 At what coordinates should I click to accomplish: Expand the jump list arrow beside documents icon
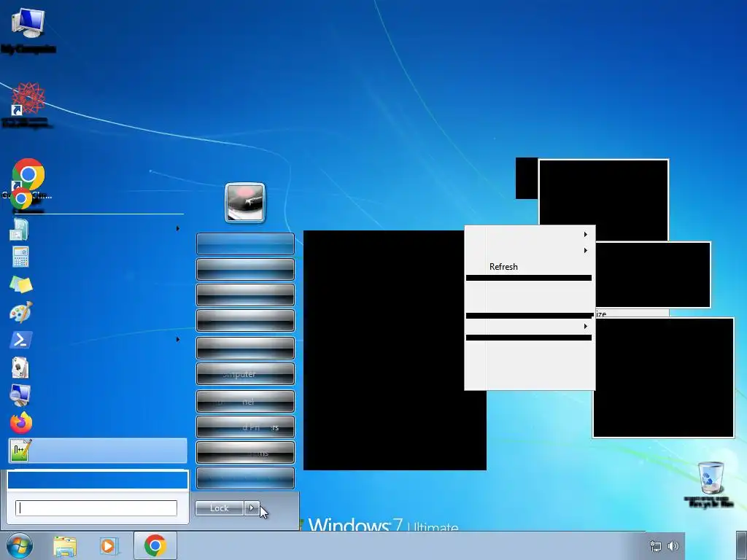pyautogui.click(x=178, y=228)
